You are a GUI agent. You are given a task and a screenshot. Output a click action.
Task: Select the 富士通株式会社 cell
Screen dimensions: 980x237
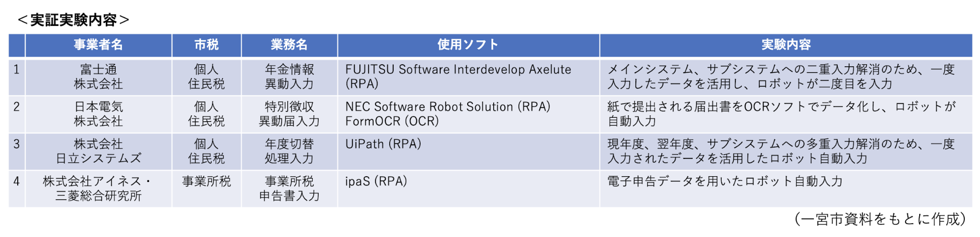99,77
